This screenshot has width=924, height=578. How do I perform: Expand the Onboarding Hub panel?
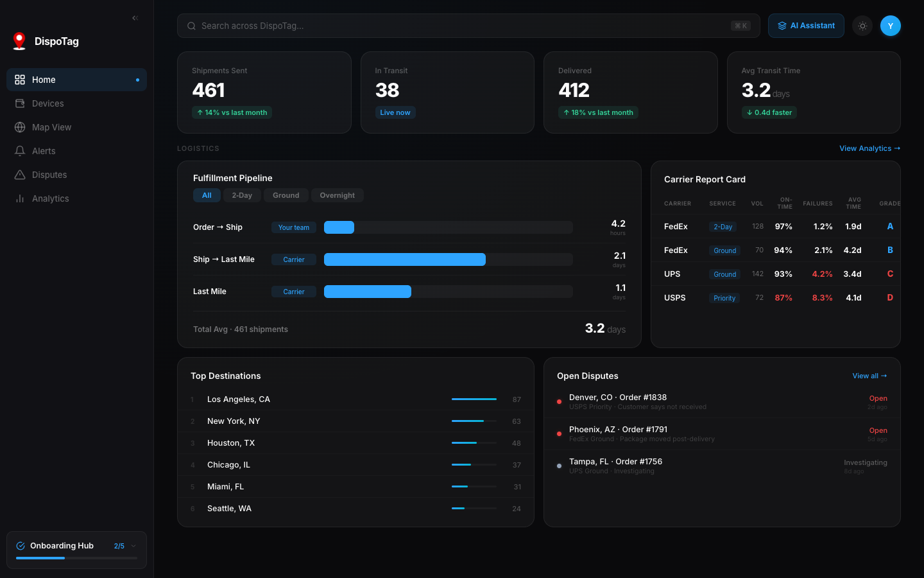tap(134, 545)
